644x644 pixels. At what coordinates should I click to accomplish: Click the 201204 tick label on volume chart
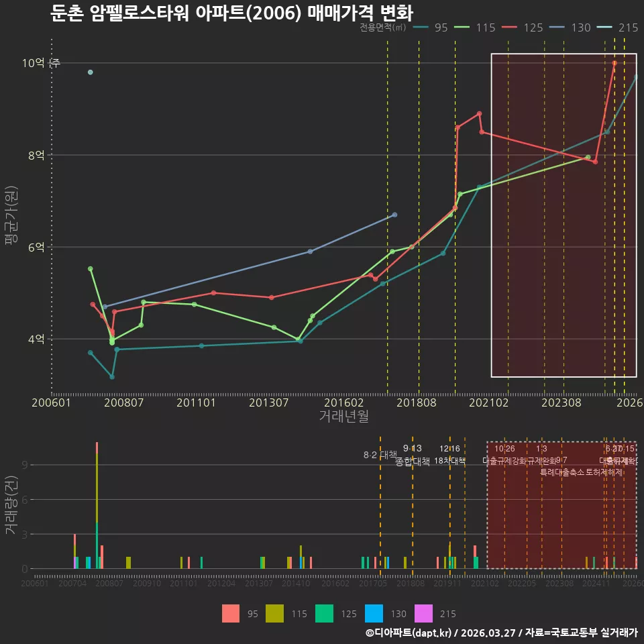click(x=221, y=583)
